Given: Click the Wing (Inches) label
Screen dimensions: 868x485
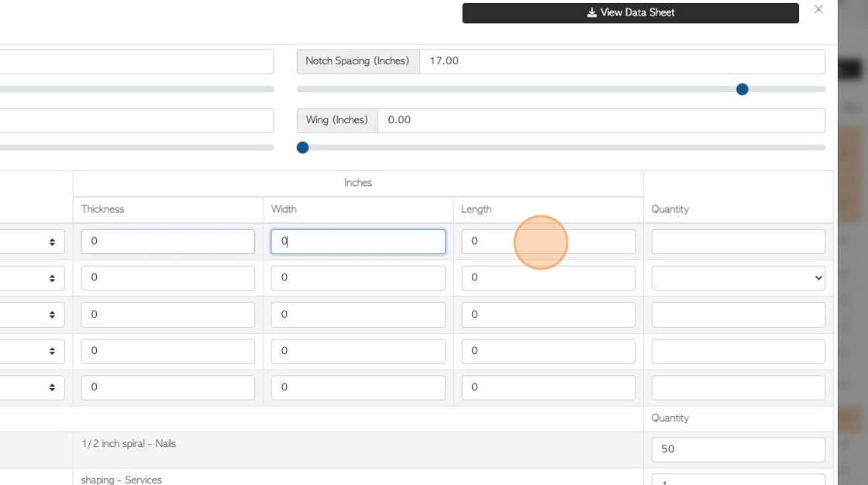Looking at the screenshot, I should coord(336,120).
